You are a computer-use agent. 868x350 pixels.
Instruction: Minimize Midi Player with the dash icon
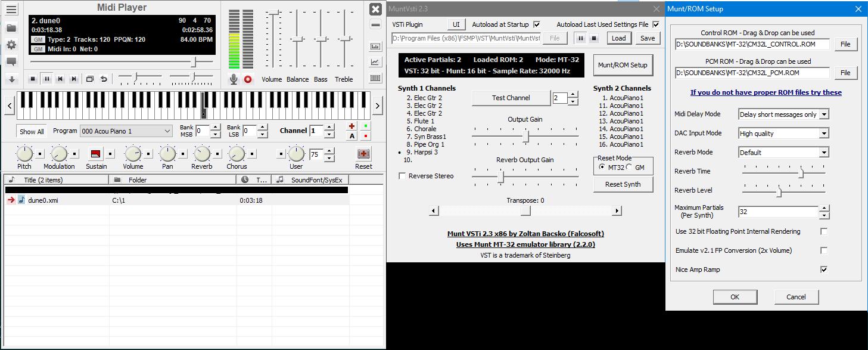(x=375, y=24)
